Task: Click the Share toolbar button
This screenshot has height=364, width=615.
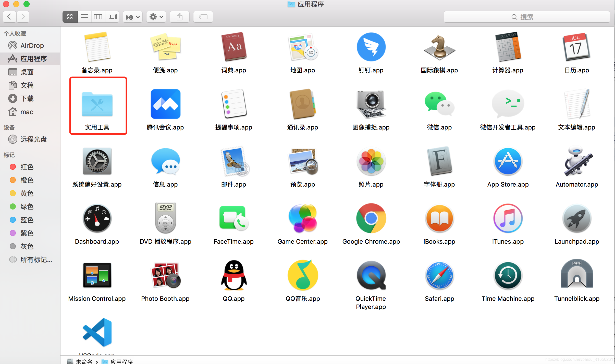Action: tap(180, 17)
